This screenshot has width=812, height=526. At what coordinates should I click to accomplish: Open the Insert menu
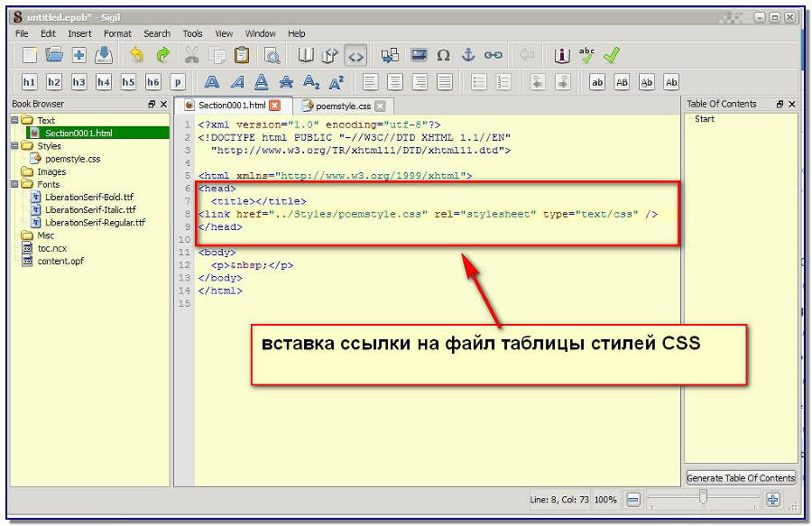click(x=79, y=33)
